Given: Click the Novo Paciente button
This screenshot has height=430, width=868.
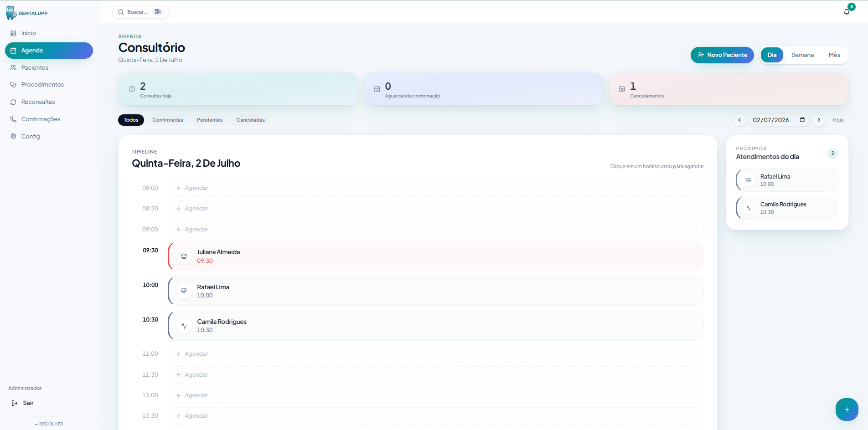Looking at the screenshot, I should (722, 55).
